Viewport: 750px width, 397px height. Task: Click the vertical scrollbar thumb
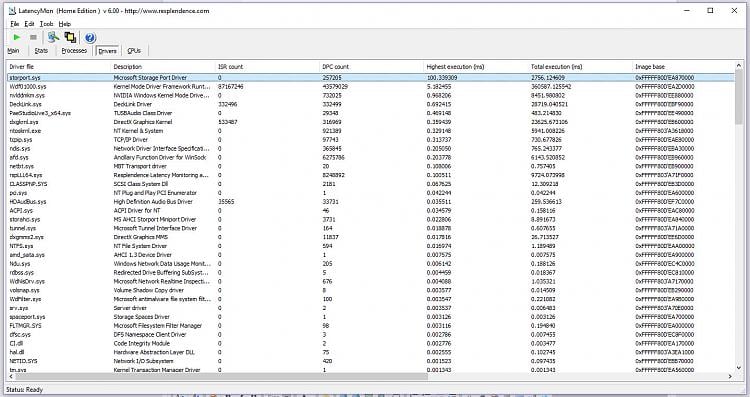739,97
